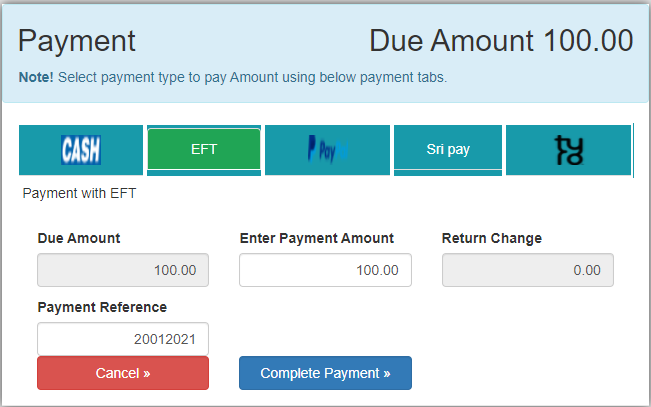
Task: Choose the PayPal logo payment tab
Action: click(x=327, y=150)
